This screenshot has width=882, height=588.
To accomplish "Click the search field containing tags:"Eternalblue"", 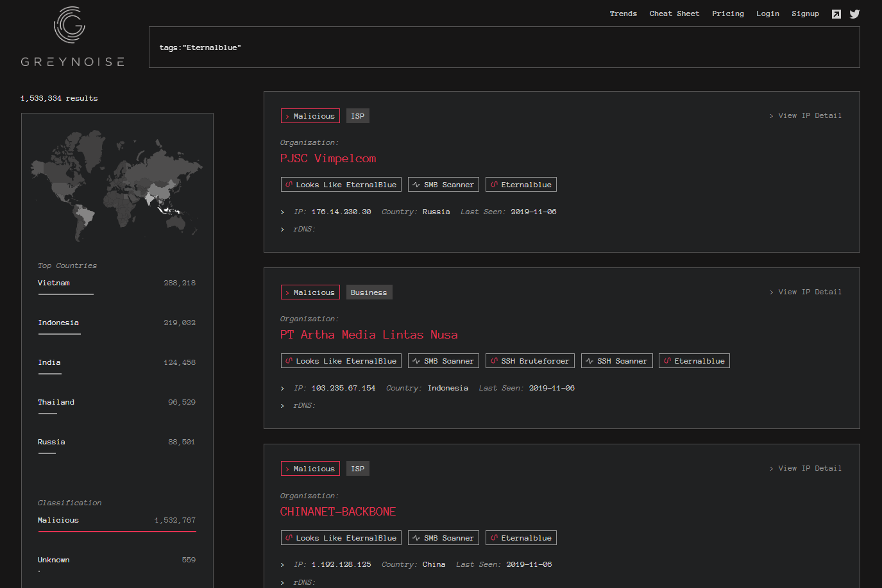I will [x=504, y=47].
